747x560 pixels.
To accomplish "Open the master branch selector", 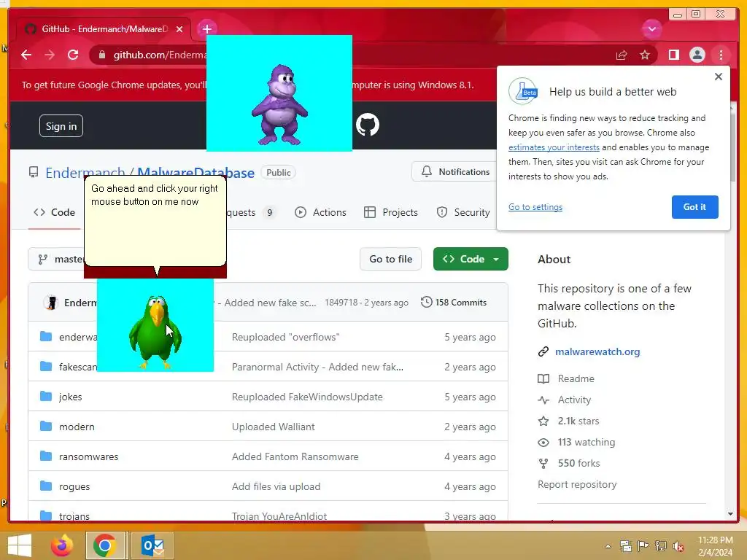I will [x=57, y=259].
